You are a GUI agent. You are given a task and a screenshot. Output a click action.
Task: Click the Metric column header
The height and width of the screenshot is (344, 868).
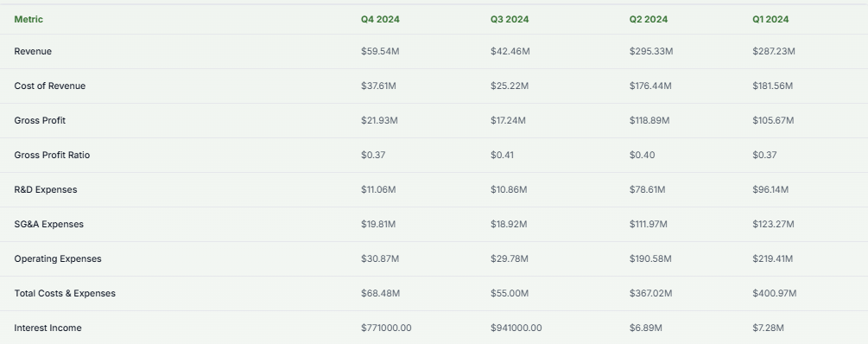(29, 19)
